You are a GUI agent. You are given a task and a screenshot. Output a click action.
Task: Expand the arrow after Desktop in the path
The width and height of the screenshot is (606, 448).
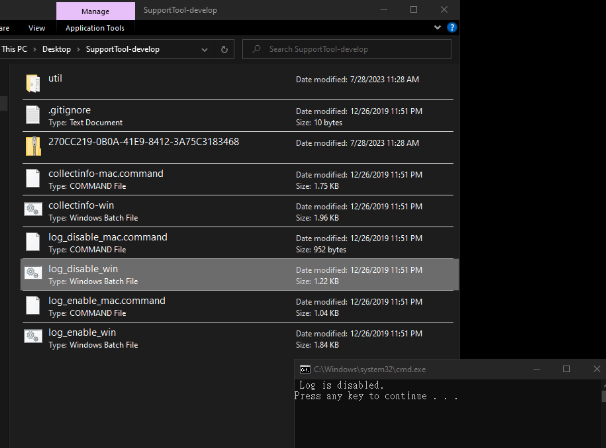[78, 49]
